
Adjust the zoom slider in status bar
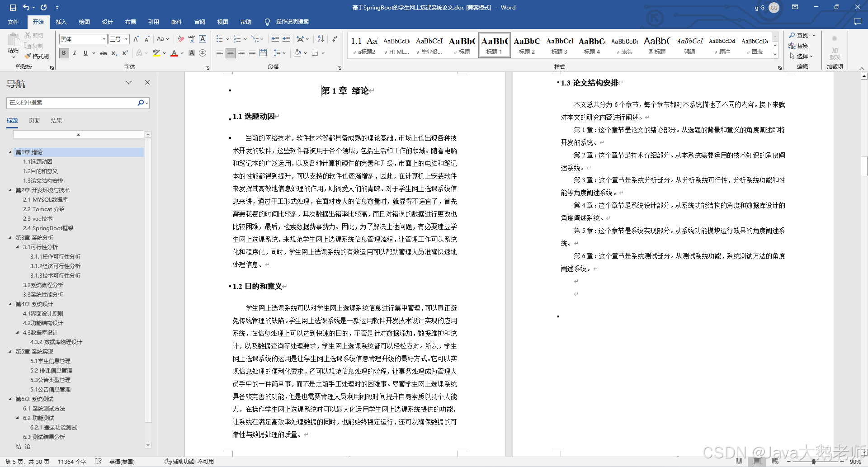(814, 462)
